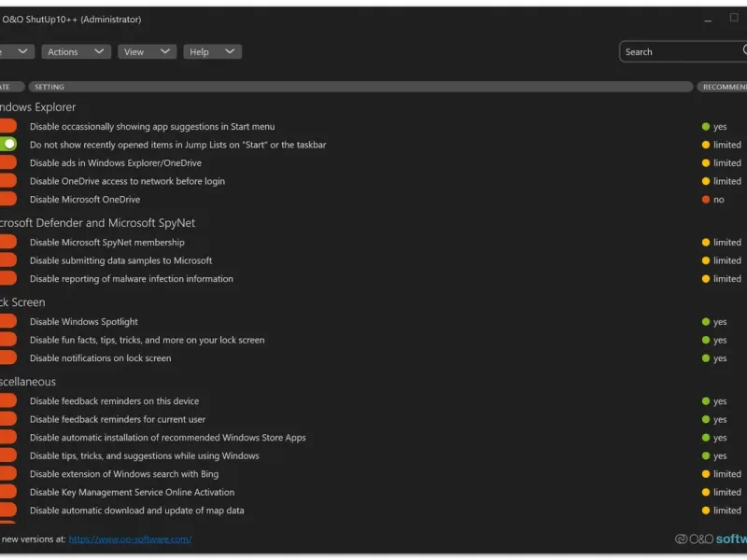Click 'Disable notifications on lock screen' text
This screenshot has width=747, height=560.
101,357
